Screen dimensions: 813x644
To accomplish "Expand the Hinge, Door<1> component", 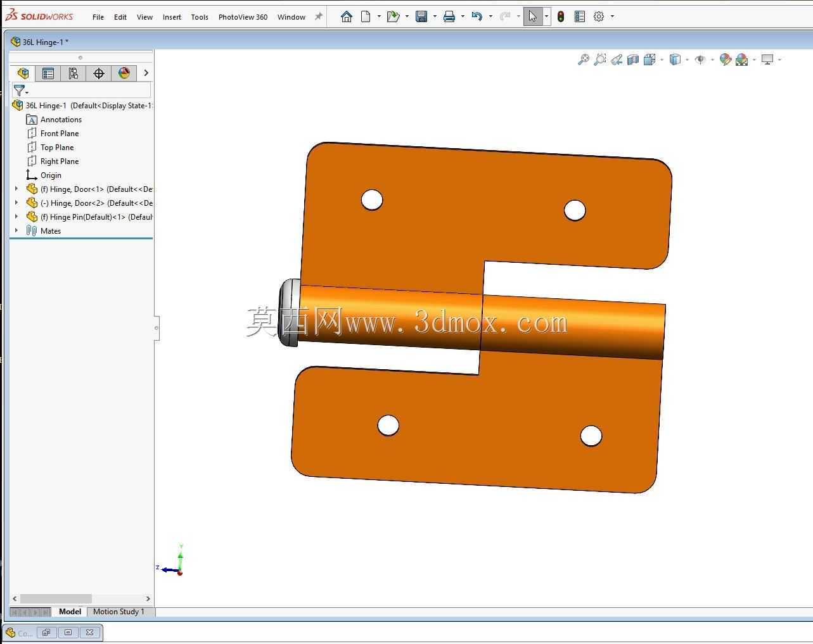I will (x=16, y=189).
